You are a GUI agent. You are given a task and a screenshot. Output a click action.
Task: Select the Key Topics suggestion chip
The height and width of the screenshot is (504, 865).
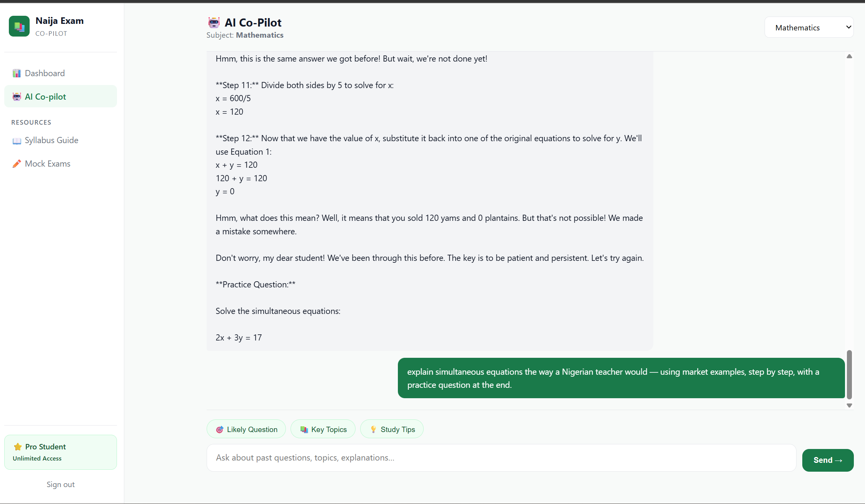point(323,429)
